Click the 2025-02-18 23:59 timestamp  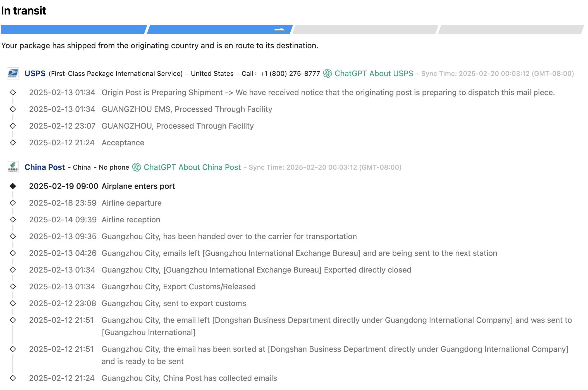[63, 203]
